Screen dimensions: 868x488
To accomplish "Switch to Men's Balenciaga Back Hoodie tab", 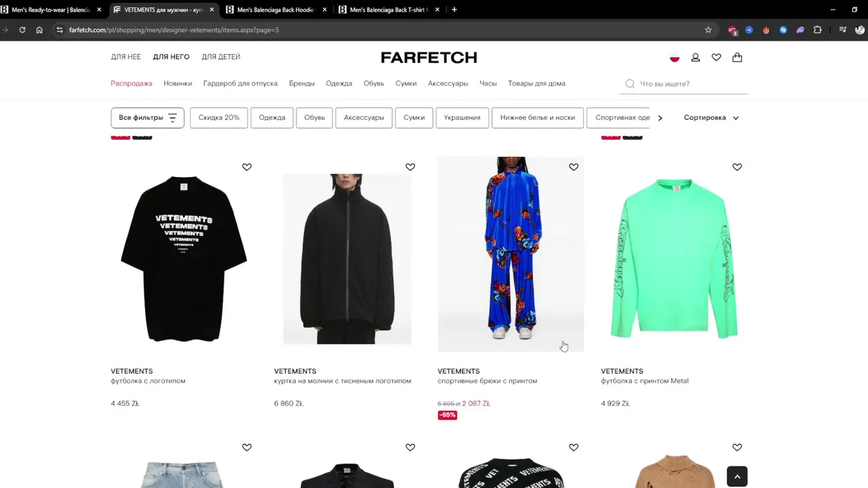I will coord(275,9).
